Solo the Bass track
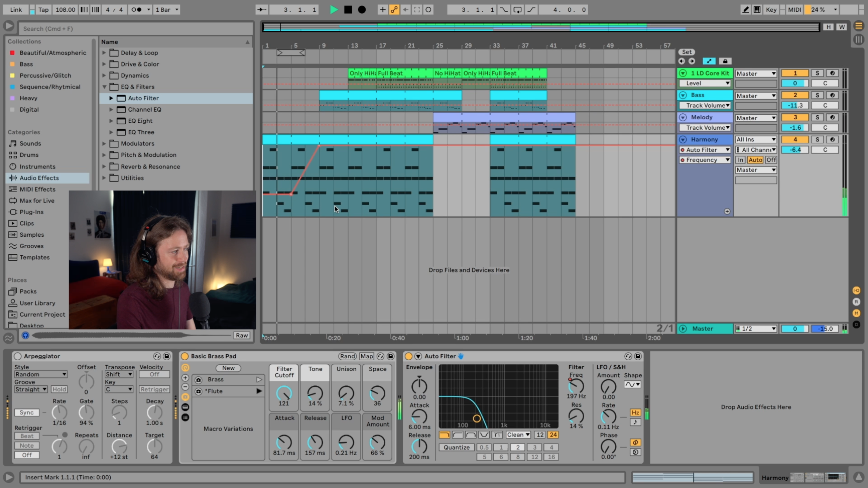The width and height of the screenshot is (868, 488). (x=817, y=95)
